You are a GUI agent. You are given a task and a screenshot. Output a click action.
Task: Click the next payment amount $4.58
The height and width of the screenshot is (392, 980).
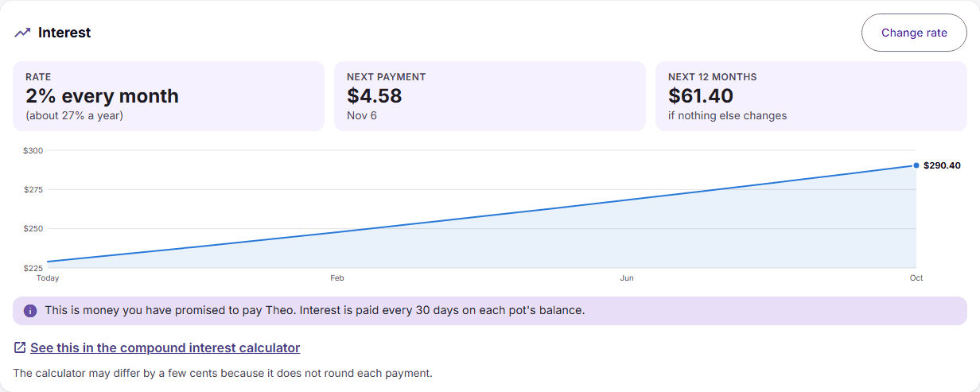[375, 96]
